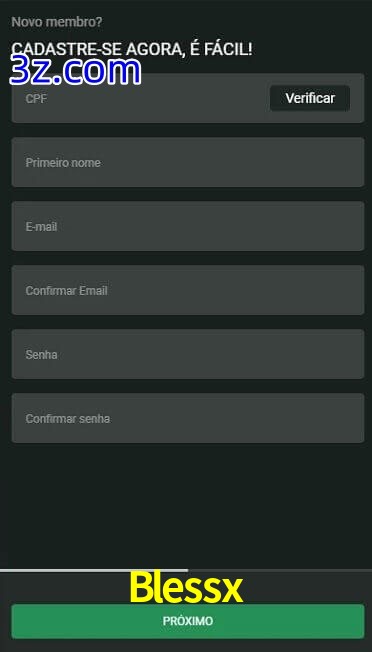Click the green PRÓXIMO button

pyautogui.click(x=188, y=621)
